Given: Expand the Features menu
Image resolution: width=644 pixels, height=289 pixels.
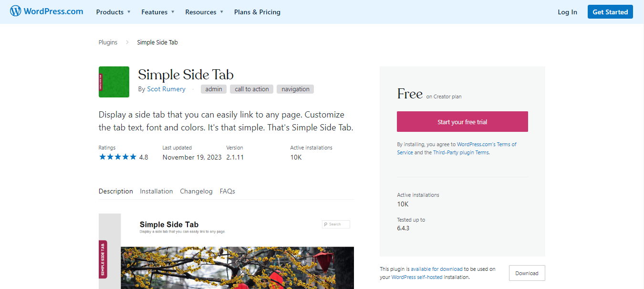Looking at the screenshot, I should pos(157,12).
